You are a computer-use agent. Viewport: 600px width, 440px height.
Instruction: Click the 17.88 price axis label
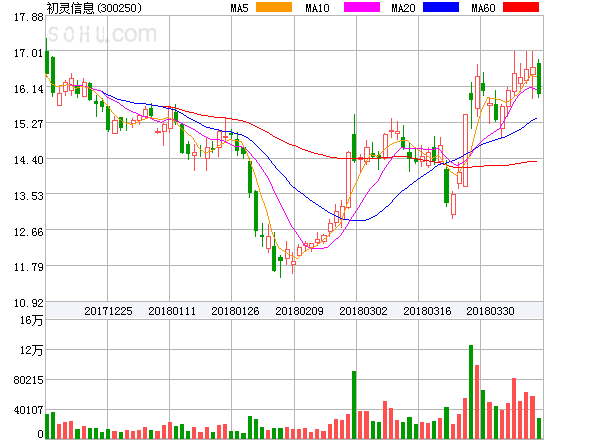[x=29, y=18]
